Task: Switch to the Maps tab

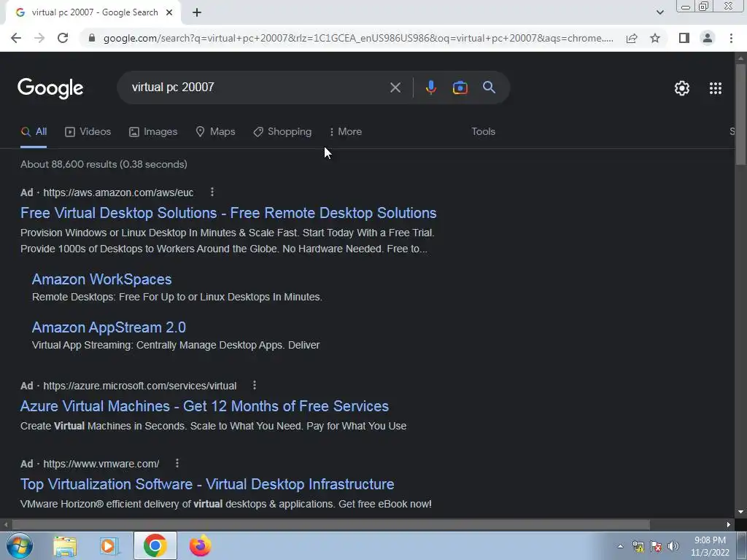Action: point(215,131)
